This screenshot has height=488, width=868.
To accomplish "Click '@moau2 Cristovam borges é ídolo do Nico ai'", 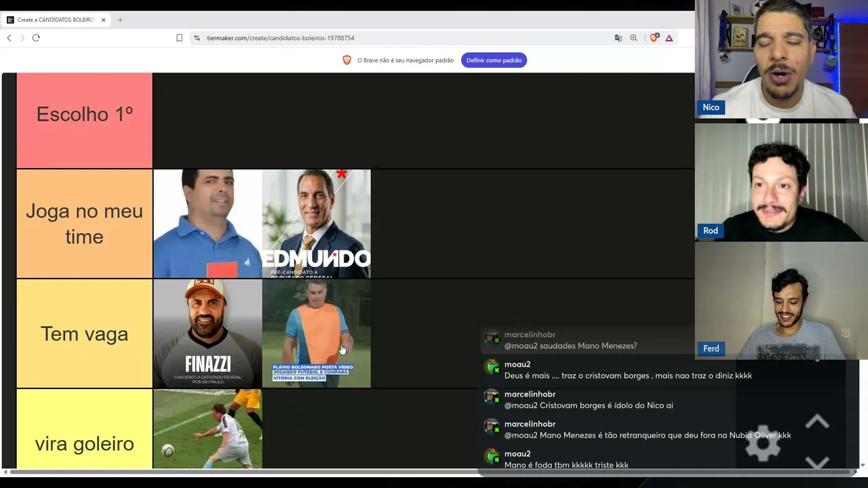I will pyautogui.click(x=589, y=405).
